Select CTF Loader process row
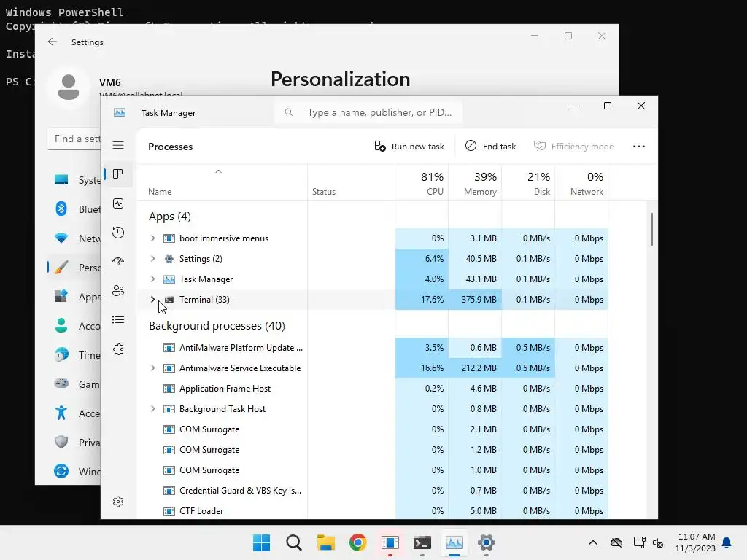Image resolution: width=747 pixels, height=560 pixels. [373, 511]
